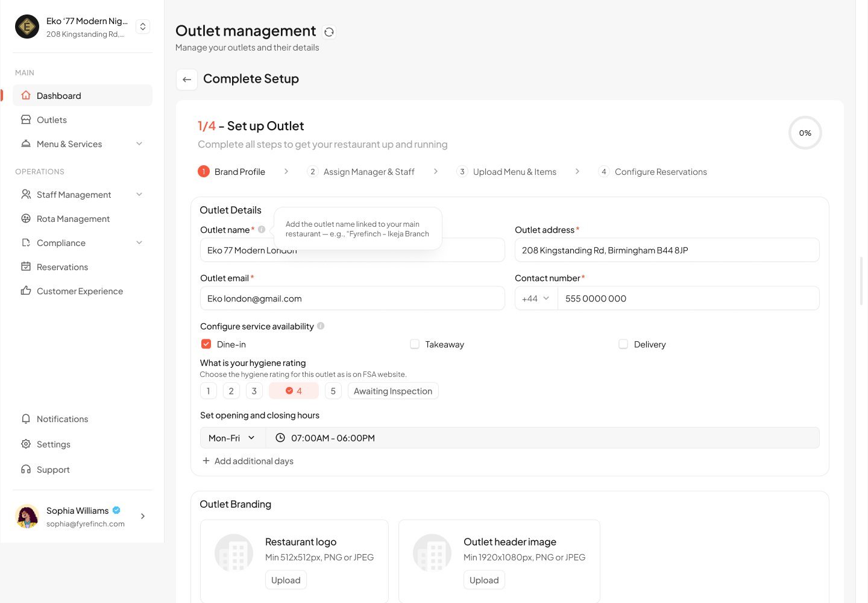Click the Notifications bell icon
Viewport: 868px width, 603px height.
pos(26,418)
